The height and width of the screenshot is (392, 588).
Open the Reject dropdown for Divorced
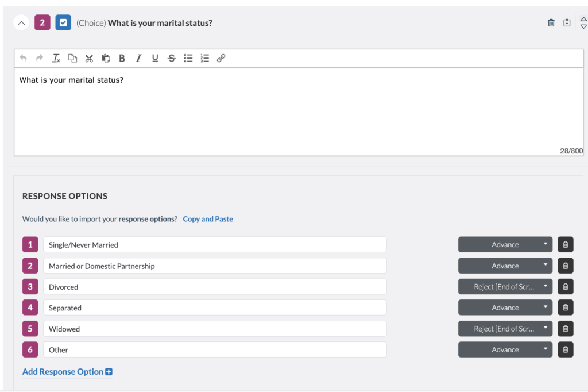click(505, 286)
